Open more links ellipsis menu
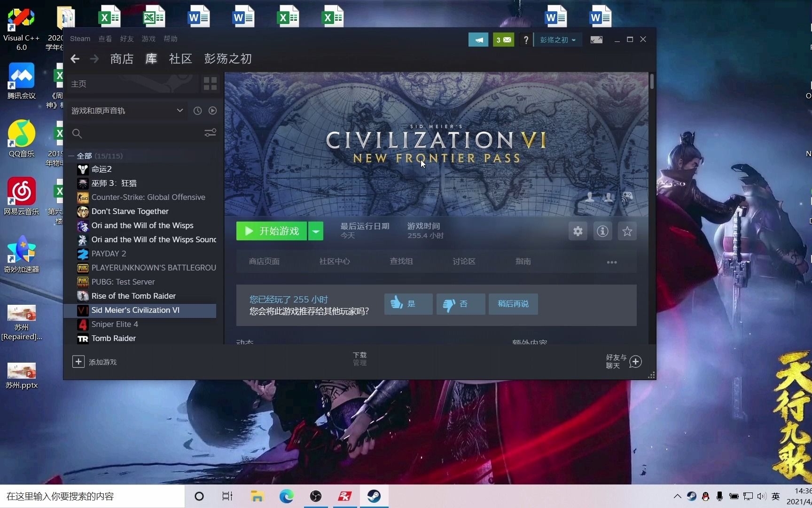This screenshot has height=508, width=812. click(x=611, y=262)
